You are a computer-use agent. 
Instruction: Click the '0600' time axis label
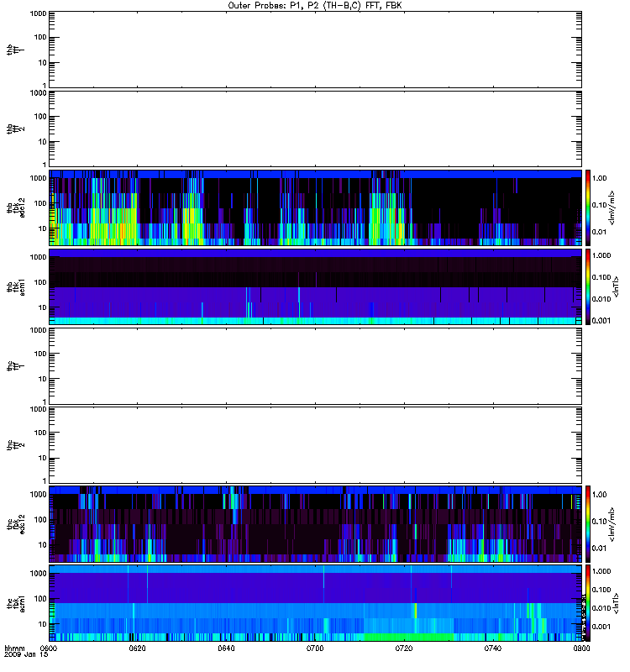(x=48, y=648)
